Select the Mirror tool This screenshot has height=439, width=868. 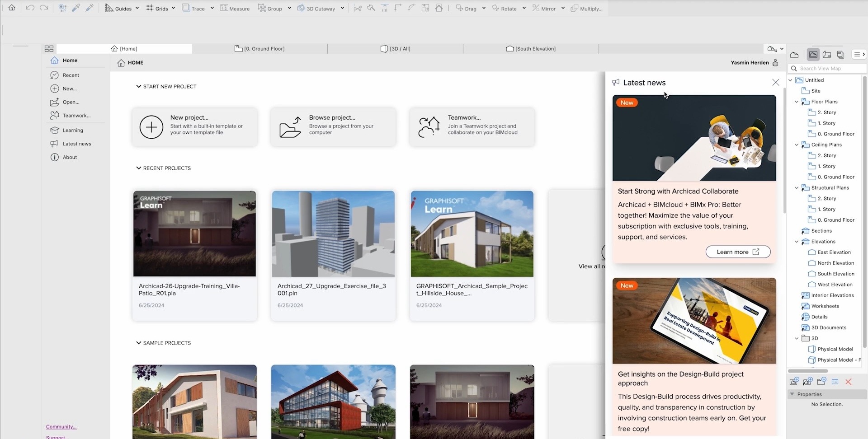[x=544, y=8]
